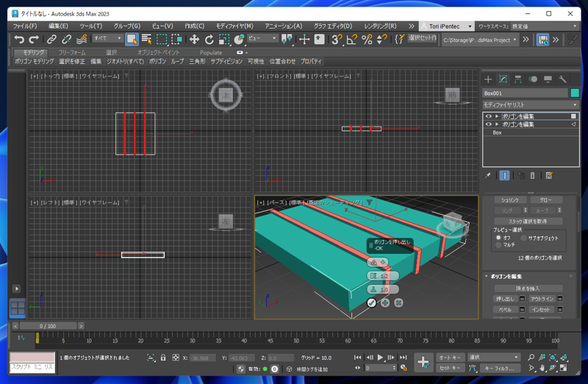This screenshot has height=384, width=588.
Task: Toggle the Auto Key button
Action: 450,358
